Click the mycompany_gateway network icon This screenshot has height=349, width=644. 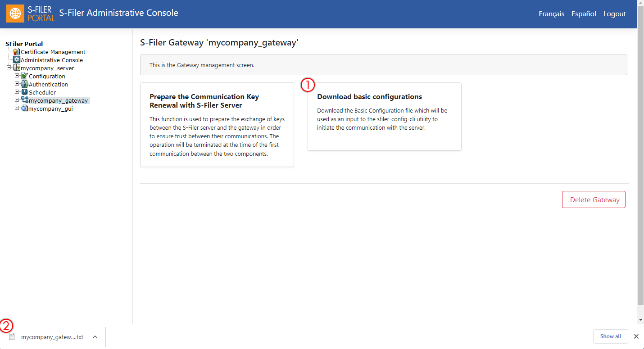pos(25,100)
